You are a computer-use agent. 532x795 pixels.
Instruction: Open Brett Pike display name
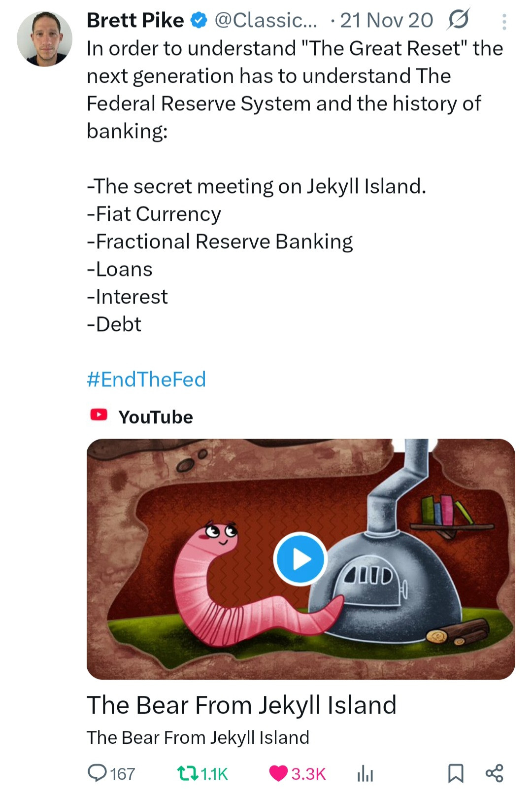[x=135, y=21]
